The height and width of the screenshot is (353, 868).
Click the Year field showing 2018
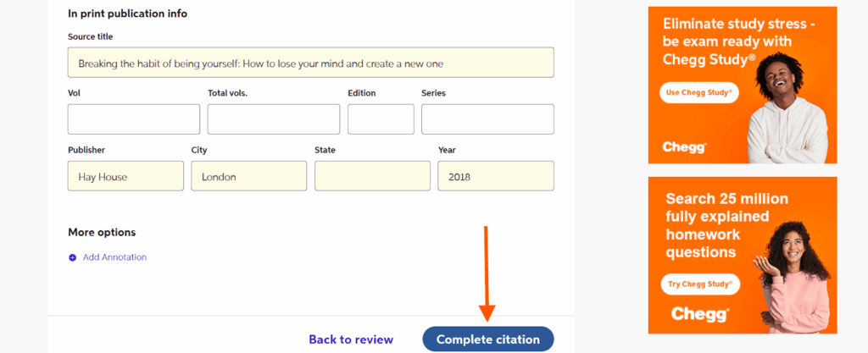point(496,176)
